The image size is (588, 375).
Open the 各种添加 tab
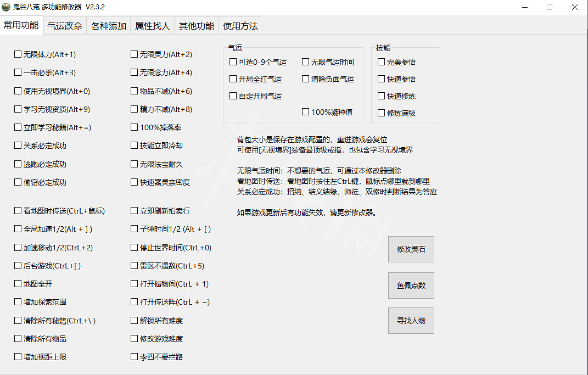tap(108, 25)
